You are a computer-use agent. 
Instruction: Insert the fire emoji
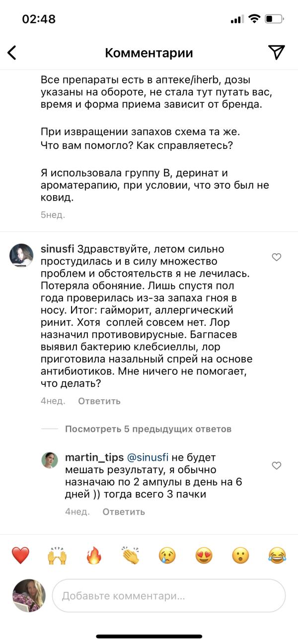pos(93,555)
